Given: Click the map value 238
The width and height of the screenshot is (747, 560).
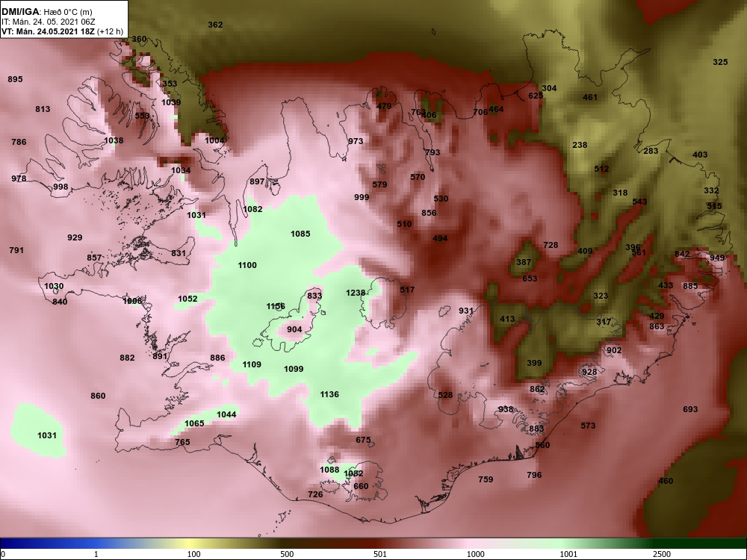Looking at the screenshot, I should click(580, 146).
